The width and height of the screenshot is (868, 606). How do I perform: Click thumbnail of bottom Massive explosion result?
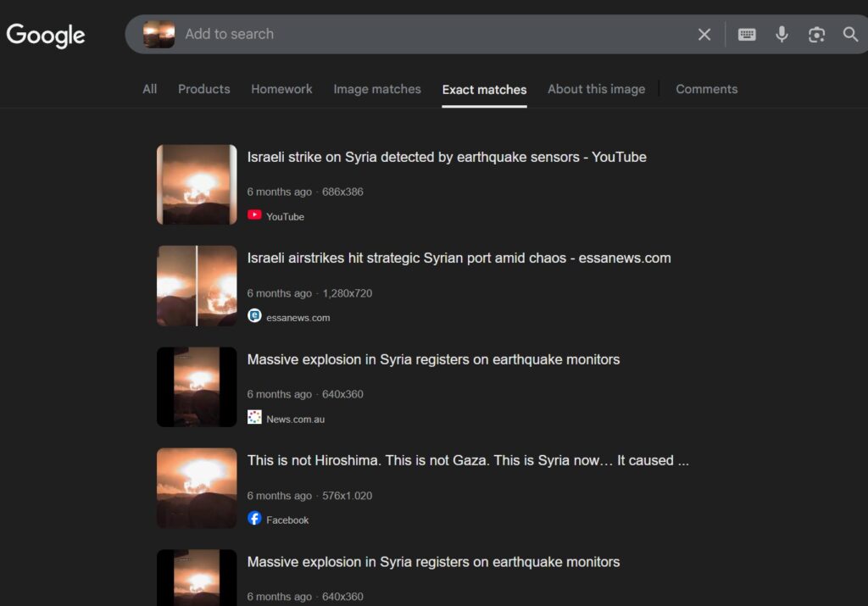197,578
